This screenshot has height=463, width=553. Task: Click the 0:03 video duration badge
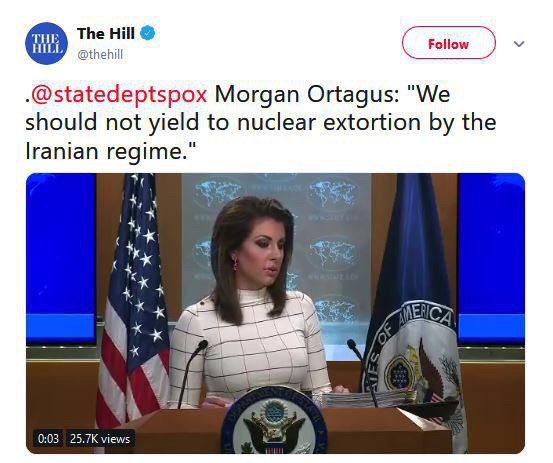coord(48,439)
